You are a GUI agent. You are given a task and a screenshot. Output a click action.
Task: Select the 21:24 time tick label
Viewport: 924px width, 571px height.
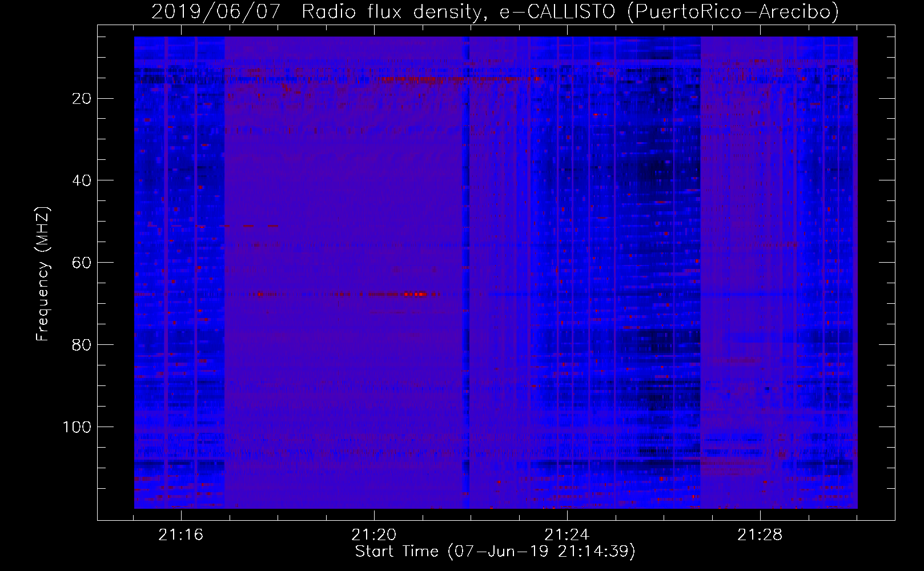(567, 534)
